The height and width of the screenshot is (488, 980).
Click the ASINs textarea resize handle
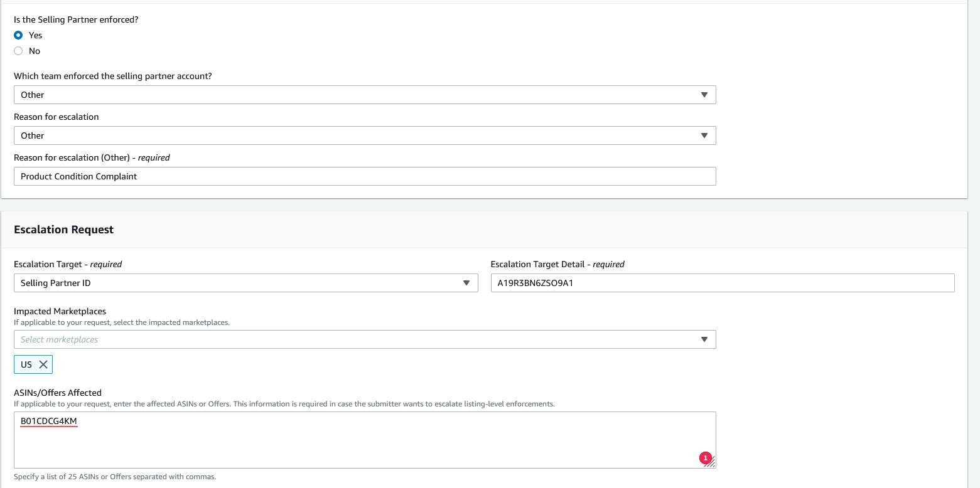pyautogui.click(x=711, y=464)
